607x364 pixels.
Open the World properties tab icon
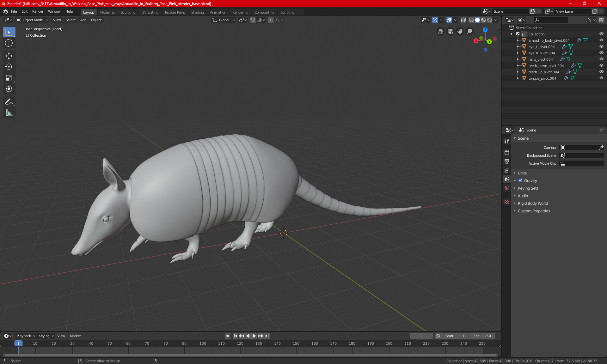point(507,188)
